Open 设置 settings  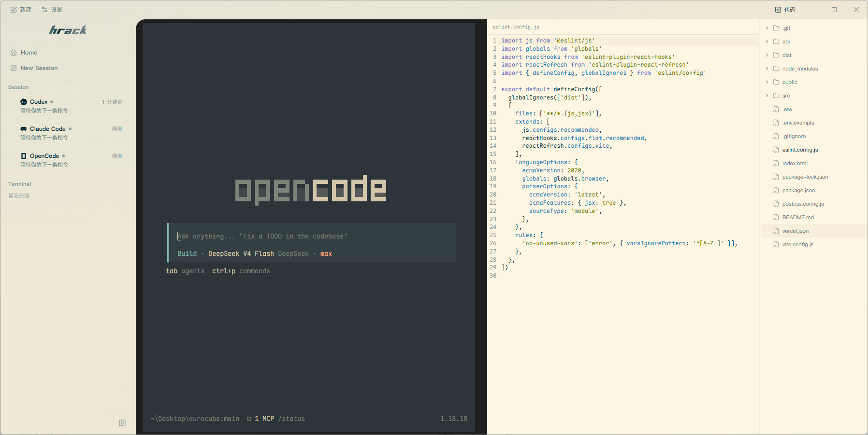click(x=52, y=10)
